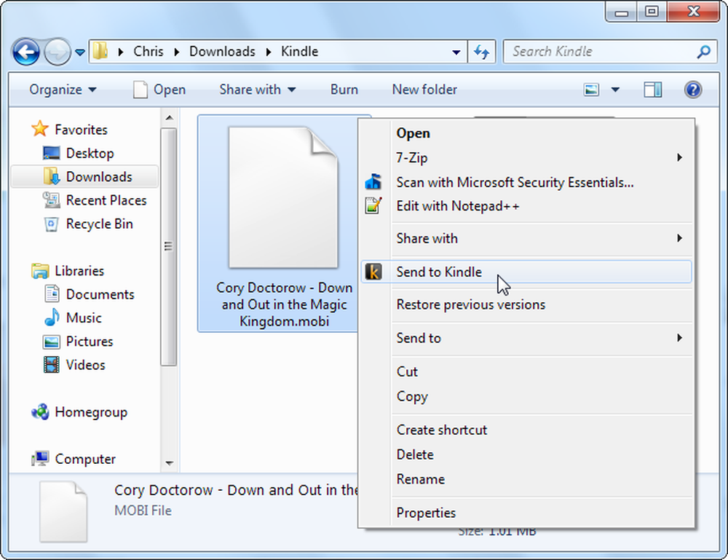Open the Share with toolbar dropdown
Viewport: 728px width, 560px height.
(257, 90)
